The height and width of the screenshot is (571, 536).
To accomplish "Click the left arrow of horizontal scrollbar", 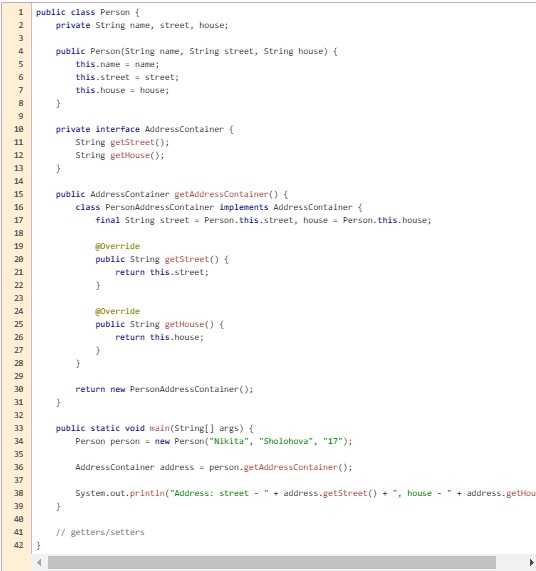I will point(39,563).
